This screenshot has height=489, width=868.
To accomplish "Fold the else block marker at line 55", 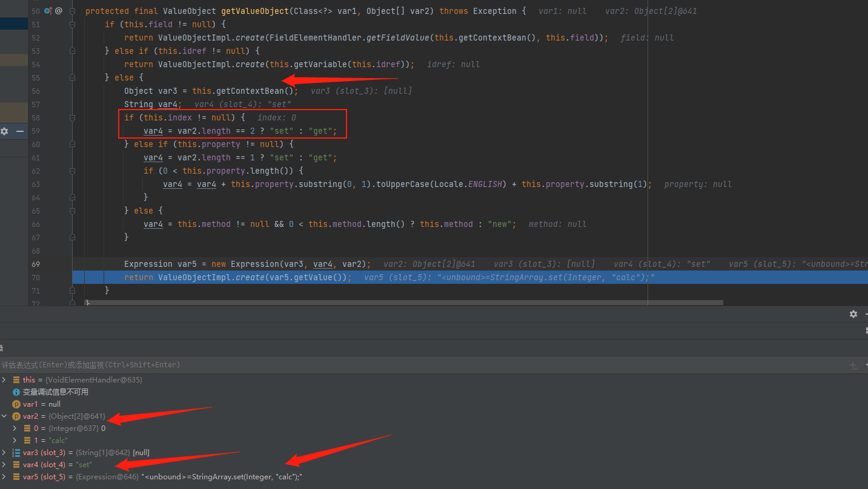I will (x=72, y=77).
